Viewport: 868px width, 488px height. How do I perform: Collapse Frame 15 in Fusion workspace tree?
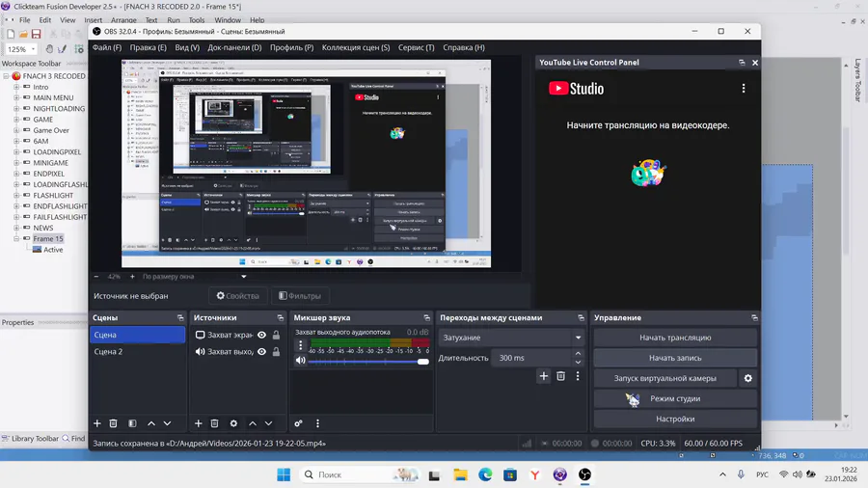pyautogui.click(x=16, y=238)
